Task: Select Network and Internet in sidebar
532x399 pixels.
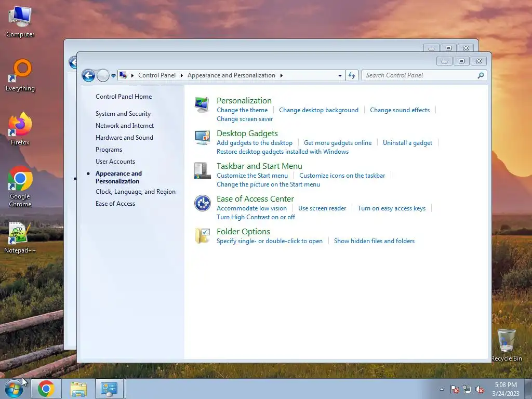Action: click(x=125, y=126)
